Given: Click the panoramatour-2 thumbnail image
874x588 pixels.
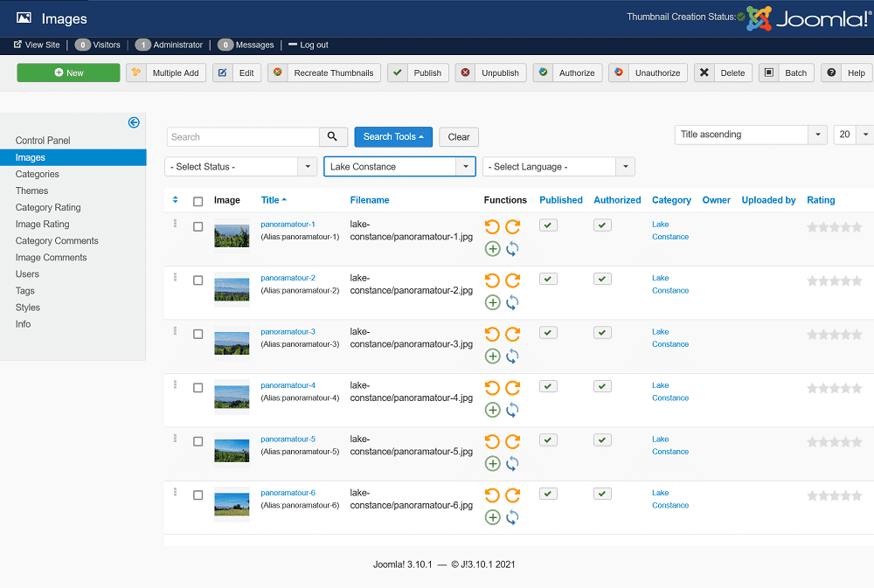Looking at the screenshot, I should click(232, 290).
